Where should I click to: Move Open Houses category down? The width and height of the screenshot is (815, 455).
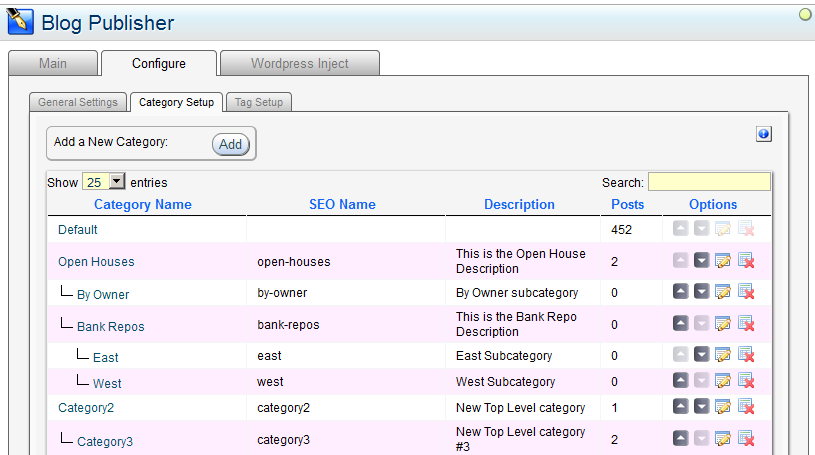tap(702, 260)
